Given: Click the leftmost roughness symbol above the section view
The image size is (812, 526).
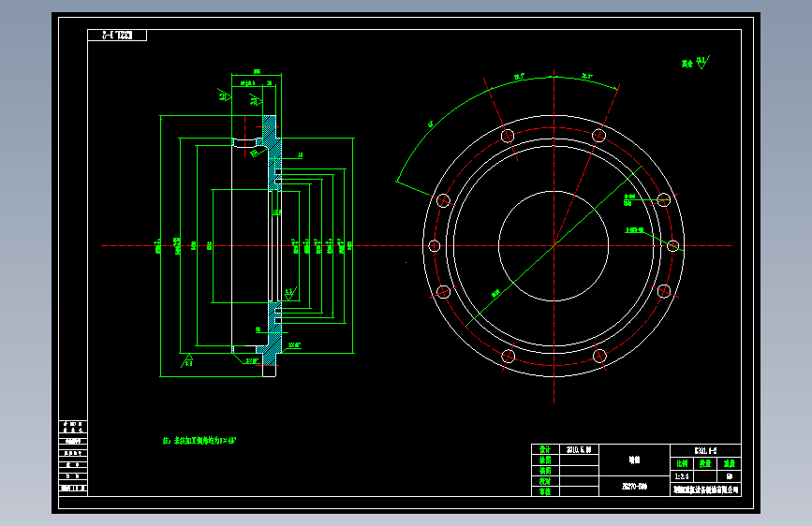Looking at the screenshot, I should [x=225, y=95].
